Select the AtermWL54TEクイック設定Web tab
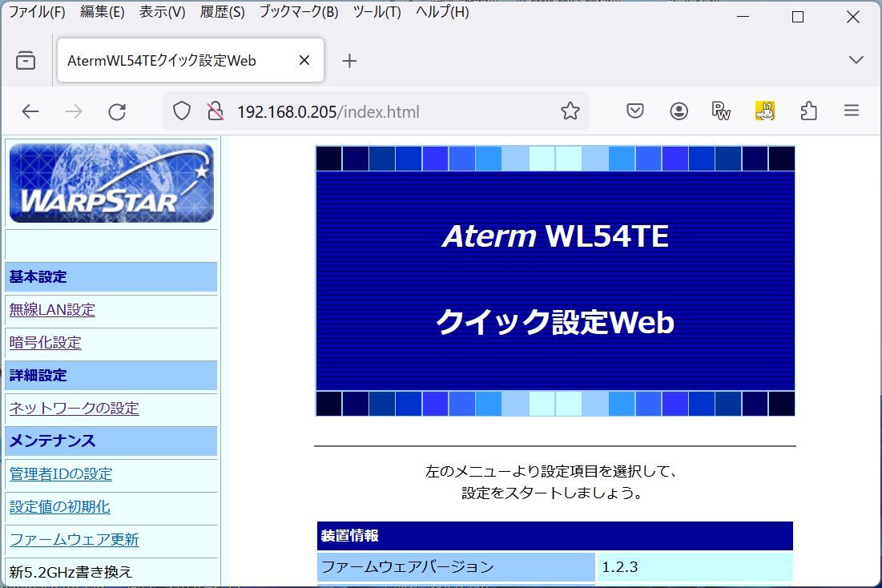This screenshot has width=882, height=588. pyautogui.click(x=190, y=60)
